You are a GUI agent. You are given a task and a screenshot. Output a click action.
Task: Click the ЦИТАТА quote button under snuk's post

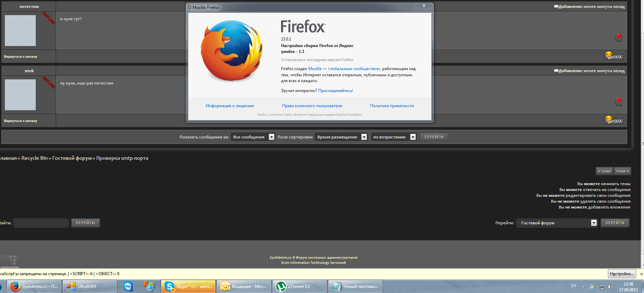pyautogui.click(x=614, y=121)
